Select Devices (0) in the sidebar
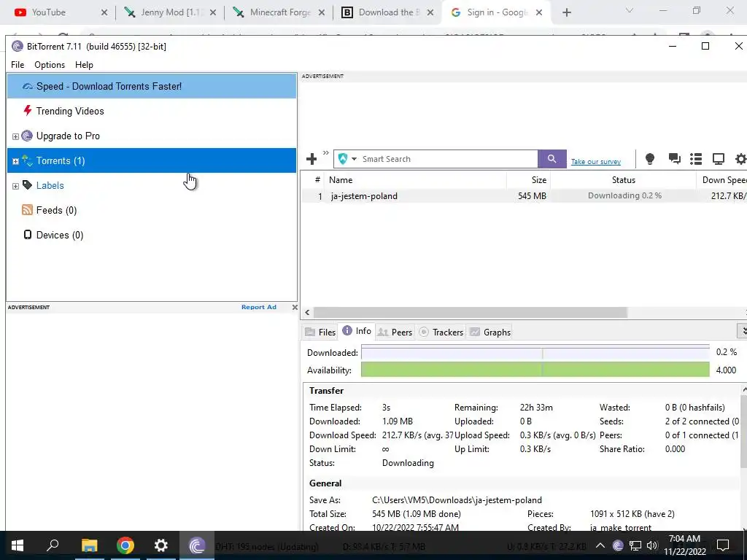 point(60,235)
